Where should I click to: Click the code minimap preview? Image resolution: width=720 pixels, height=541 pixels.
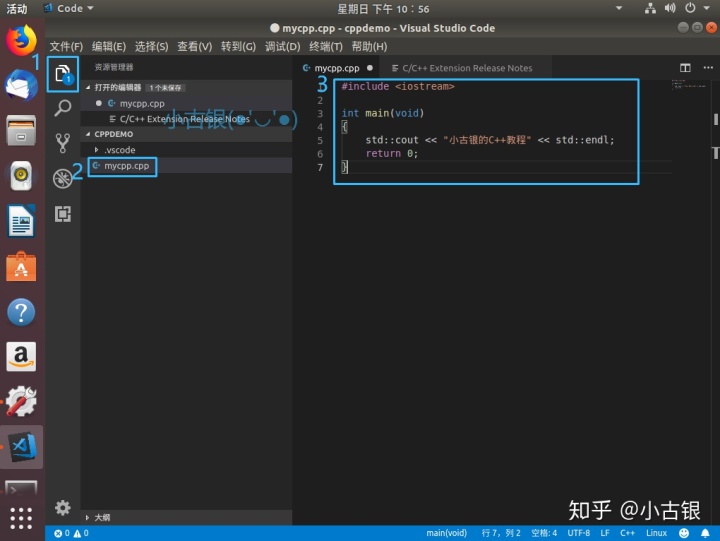689,85
